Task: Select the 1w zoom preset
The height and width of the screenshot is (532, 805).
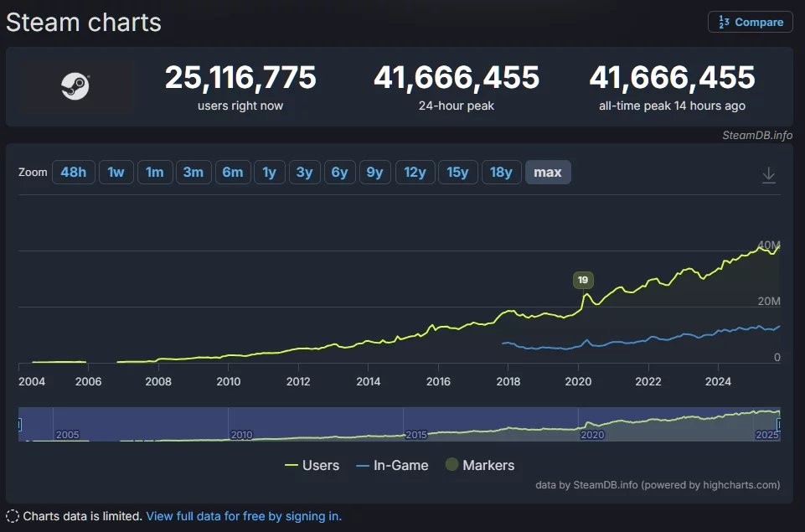Action: [x=116, y=172]
